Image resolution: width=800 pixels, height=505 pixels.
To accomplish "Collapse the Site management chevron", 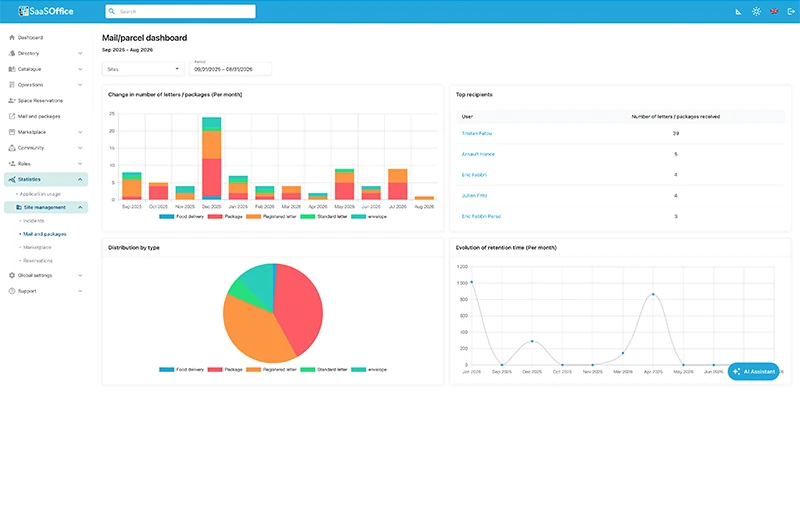I will tap(80, 207).
